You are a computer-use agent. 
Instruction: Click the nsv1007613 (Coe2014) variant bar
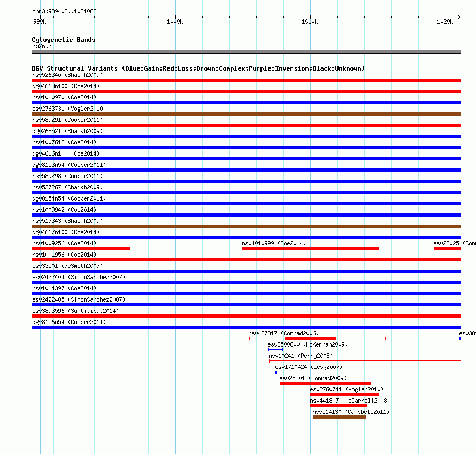pyautogui.click(x=246, y=148)
